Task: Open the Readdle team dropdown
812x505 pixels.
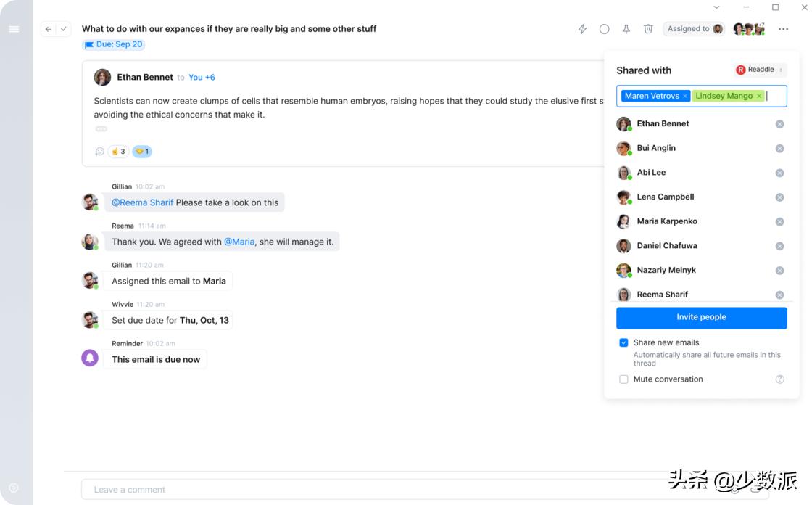Action: 760,70
